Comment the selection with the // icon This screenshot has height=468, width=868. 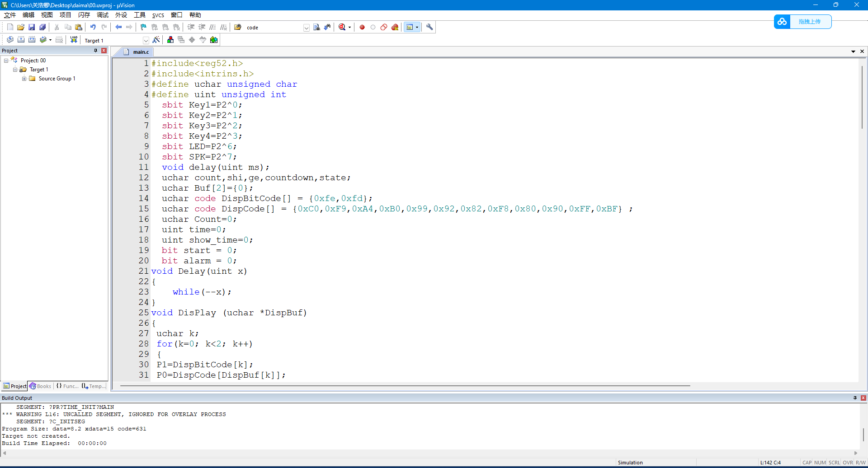click(x=213, y=27)
